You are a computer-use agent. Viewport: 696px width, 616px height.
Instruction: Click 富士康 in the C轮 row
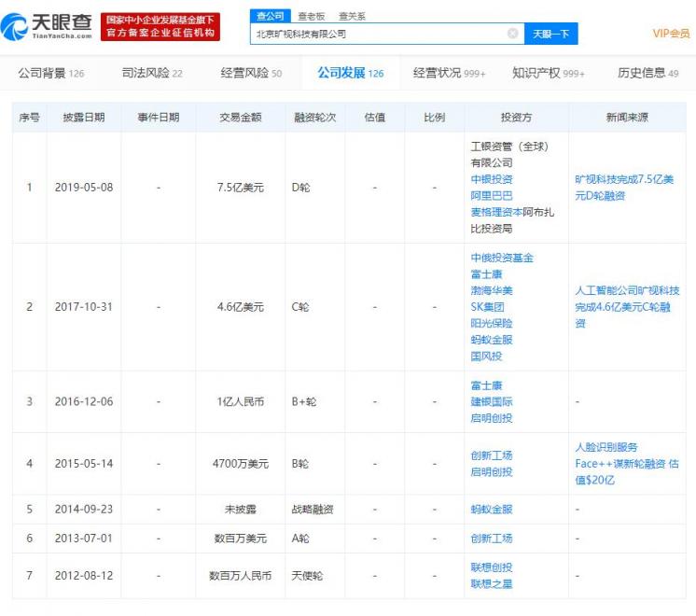tap(486, 274)
